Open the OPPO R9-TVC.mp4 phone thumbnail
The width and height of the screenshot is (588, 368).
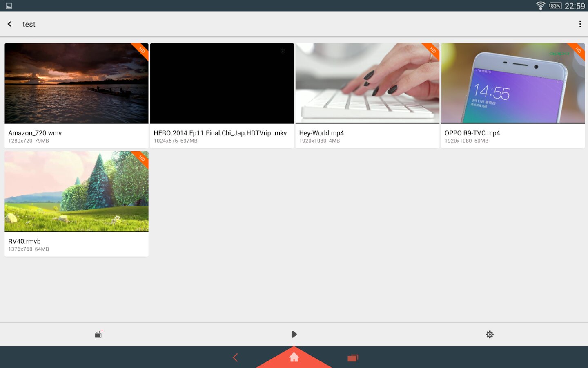click(x=513, y=83)
